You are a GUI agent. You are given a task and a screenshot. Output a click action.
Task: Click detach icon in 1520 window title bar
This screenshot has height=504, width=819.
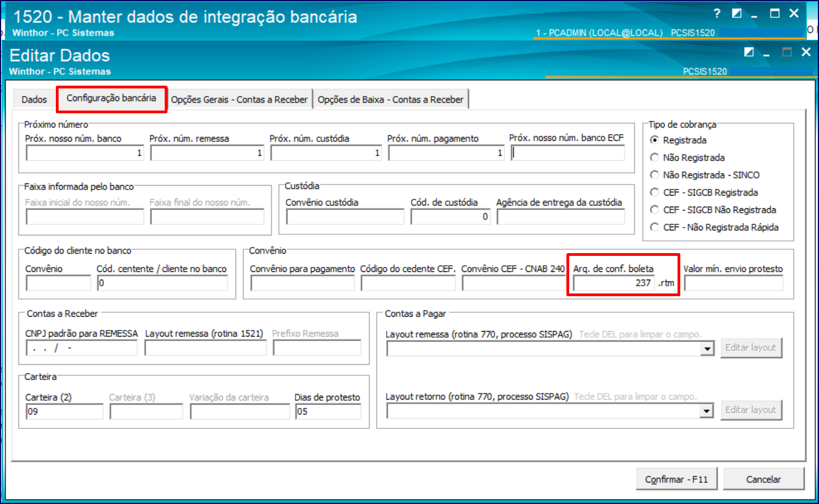point(737,13)
